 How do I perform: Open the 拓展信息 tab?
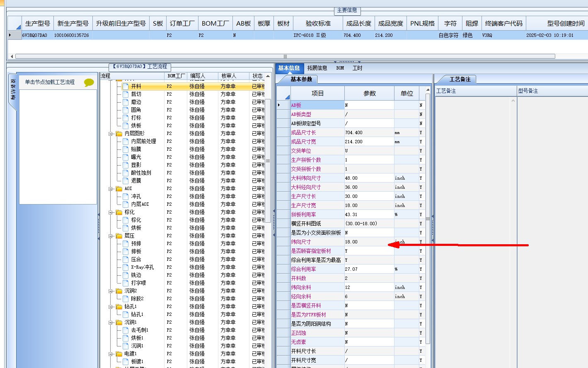point(317,68)
